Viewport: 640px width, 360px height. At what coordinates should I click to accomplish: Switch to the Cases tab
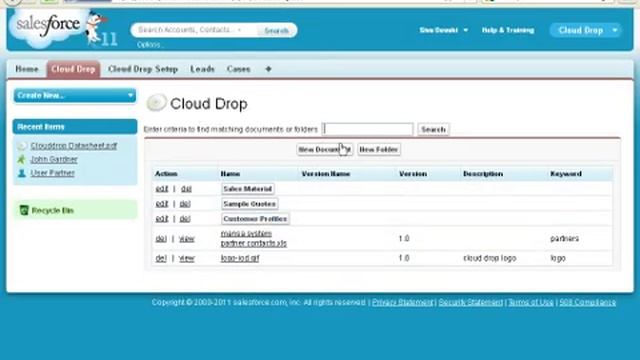click(x=238, y=69)
